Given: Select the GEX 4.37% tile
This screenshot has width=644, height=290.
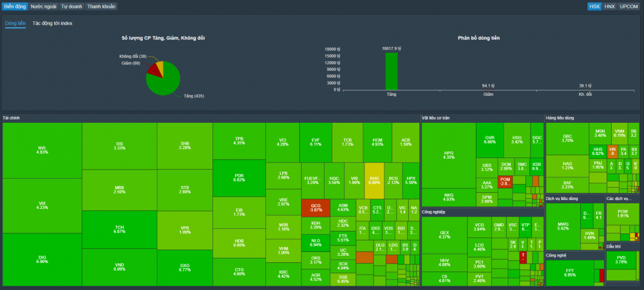Looking at the screenshot, I should tap(444, 235).
